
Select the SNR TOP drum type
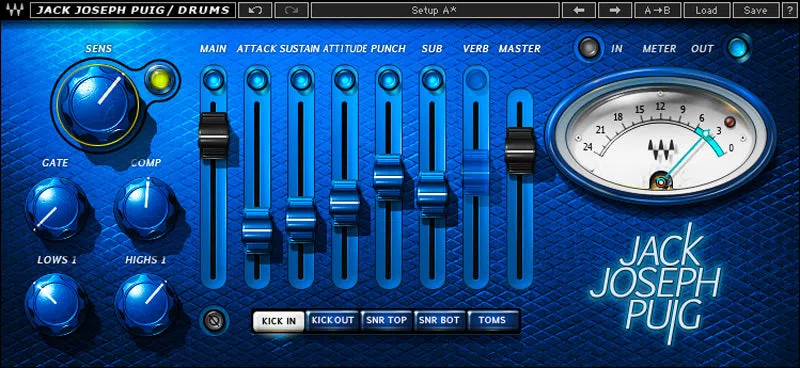click(x=386, y=321)
